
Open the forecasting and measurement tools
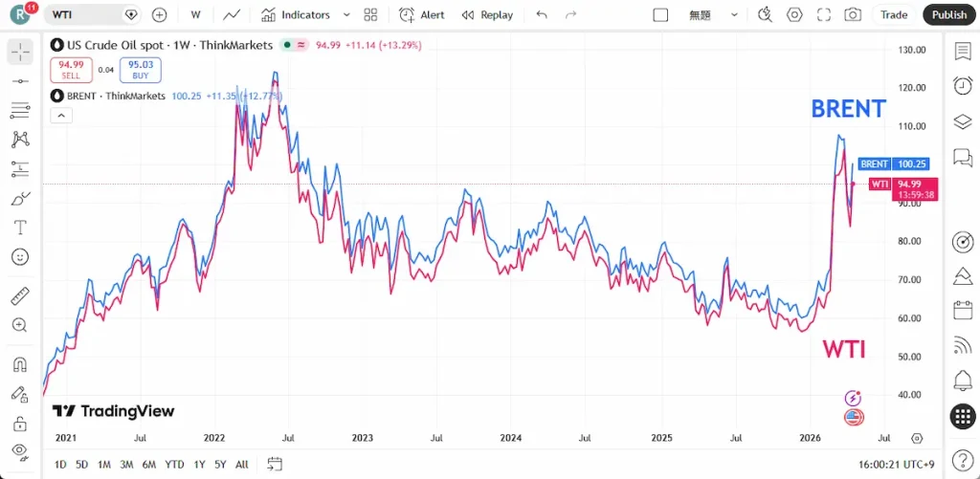[20, 168]
